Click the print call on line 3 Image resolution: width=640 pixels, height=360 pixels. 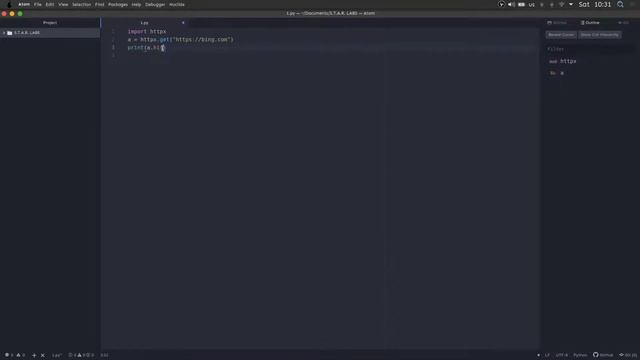[136, 48]
